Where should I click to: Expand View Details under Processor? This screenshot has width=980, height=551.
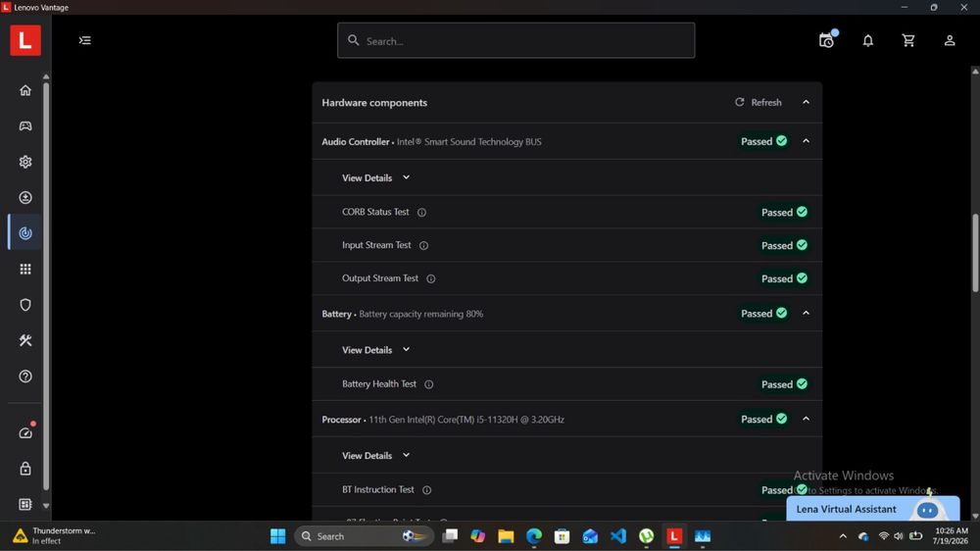click(x=375, y=455)
